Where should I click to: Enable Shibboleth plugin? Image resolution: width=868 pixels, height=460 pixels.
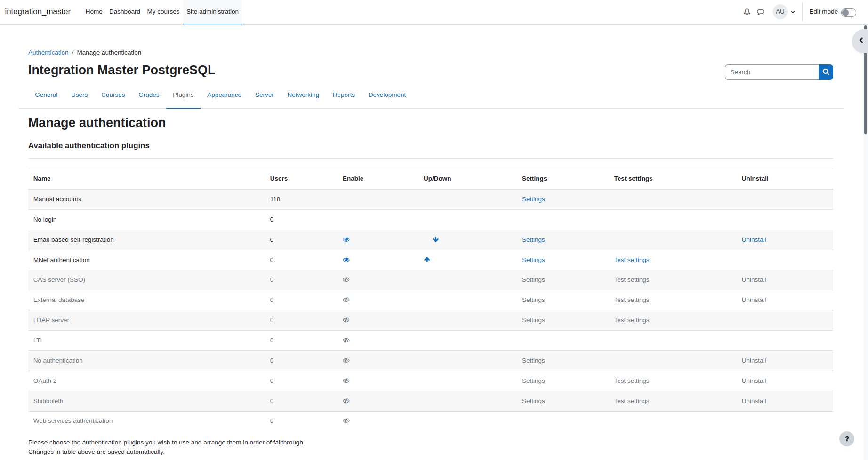click(346, 401)
